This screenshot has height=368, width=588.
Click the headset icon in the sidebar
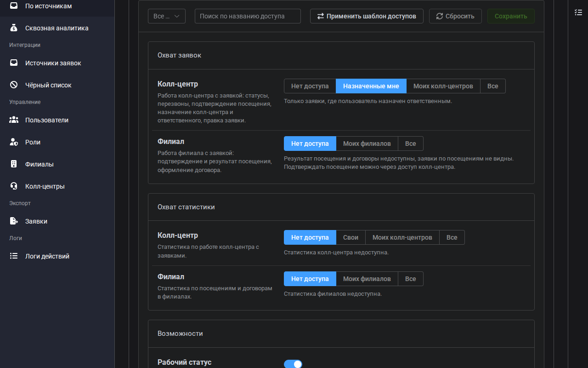click(14, 186)
